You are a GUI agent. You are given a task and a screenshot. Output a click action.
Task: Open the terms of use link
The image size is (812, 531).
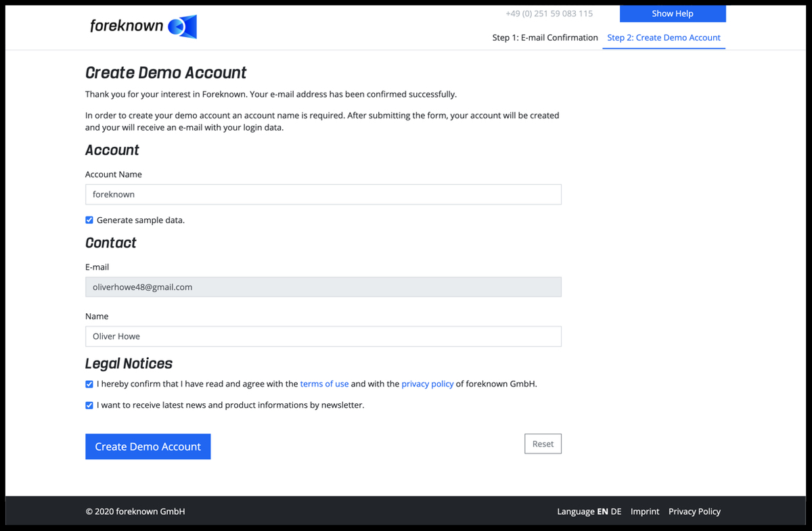pos(325,384)
